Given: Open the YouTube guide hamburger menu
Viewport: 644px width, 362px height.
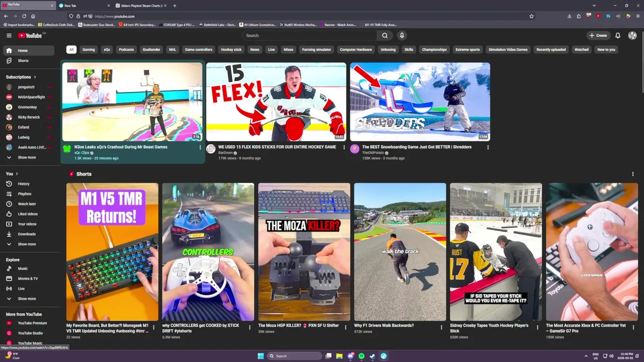Looking at the screenshot, I should (9, 35).
